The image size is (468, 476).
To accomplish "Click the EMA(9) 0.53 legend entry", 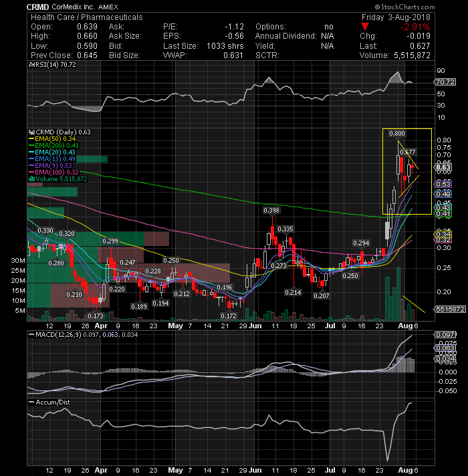I will coord(50,166).
